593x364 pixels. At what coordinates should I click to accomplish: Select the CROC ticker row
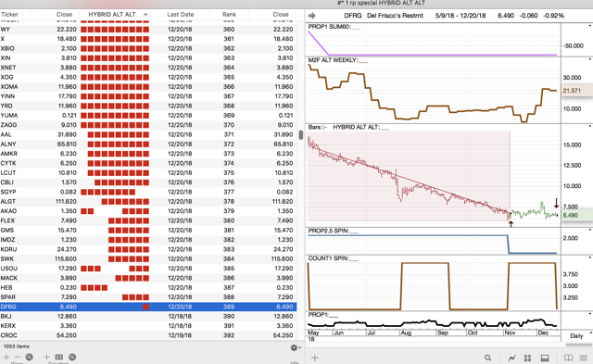(x=148, y=335)
